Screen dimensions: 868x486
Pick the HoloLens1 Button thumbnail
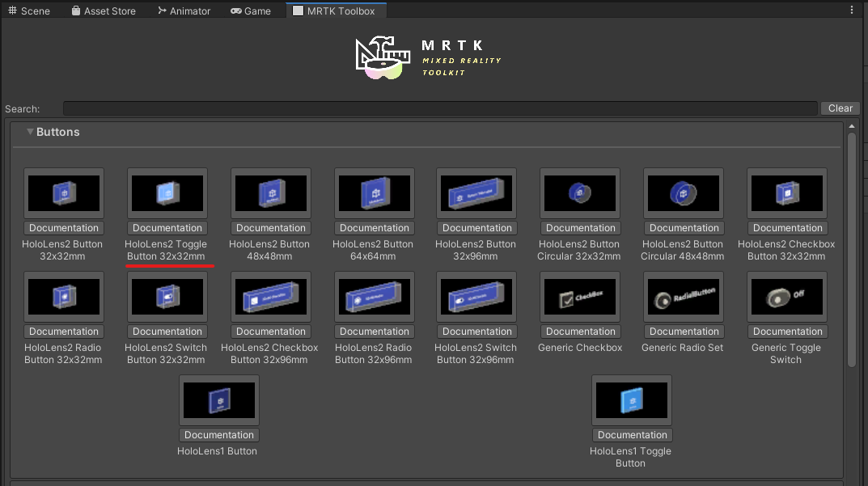(219, 400)
